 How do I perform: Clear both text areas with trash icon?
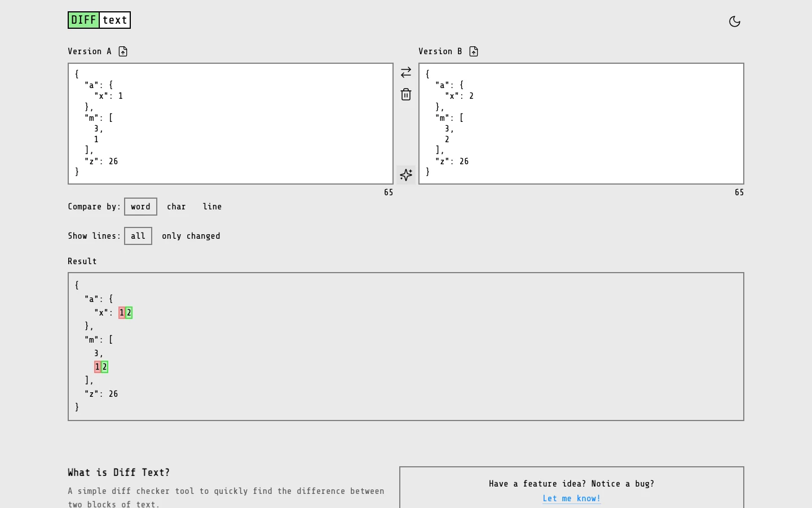point(406,94)
